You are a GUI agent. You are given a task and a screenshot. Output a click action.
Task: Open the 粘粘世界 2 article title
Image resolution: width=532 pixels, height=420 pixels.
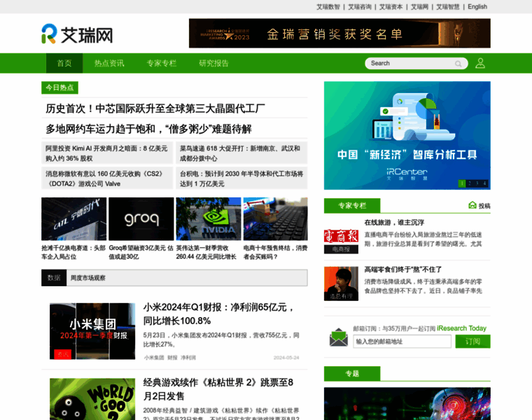click(218, 389)
